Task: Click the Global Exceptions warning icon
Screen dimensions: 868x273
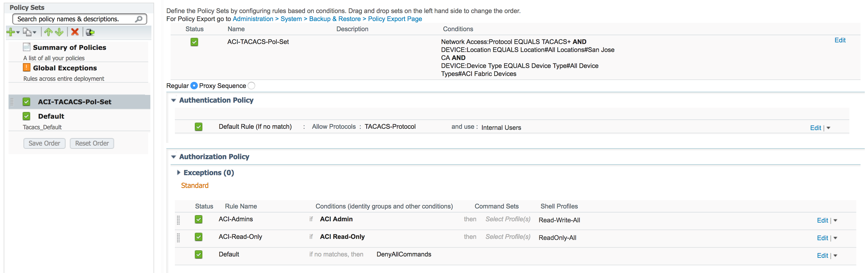Action: coord(26,68)
